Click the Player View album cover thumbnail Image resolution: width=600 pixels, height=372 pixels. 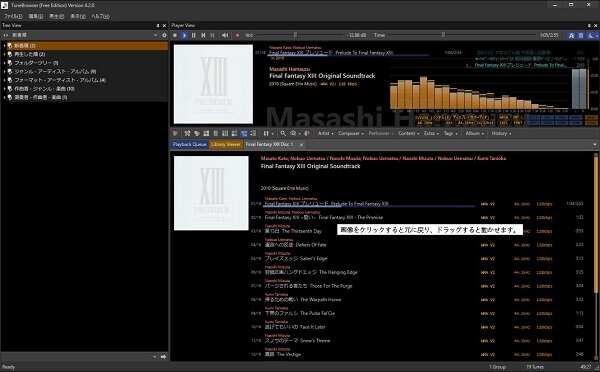(213, 84)
